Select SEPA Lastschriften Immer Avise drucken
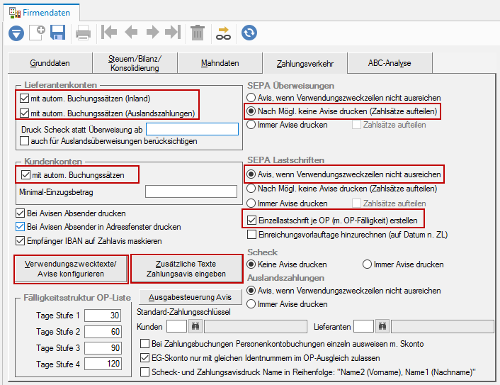The height and width of the screenshot is (385, 500). [251, 203]
